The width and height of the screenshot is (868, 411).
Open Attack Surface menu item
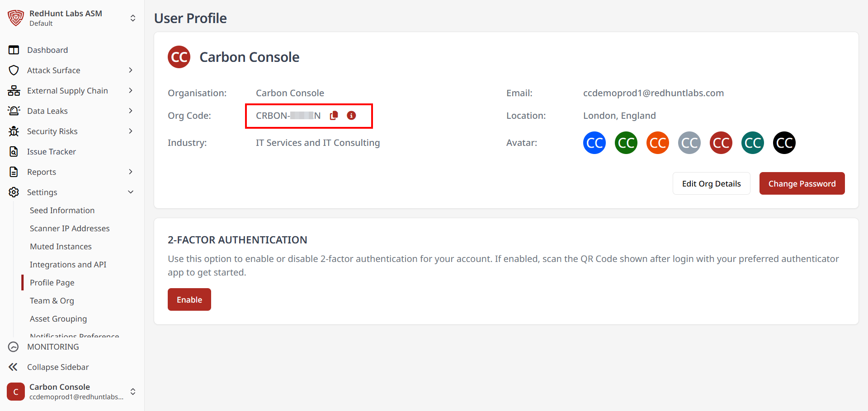pos(54,70)
